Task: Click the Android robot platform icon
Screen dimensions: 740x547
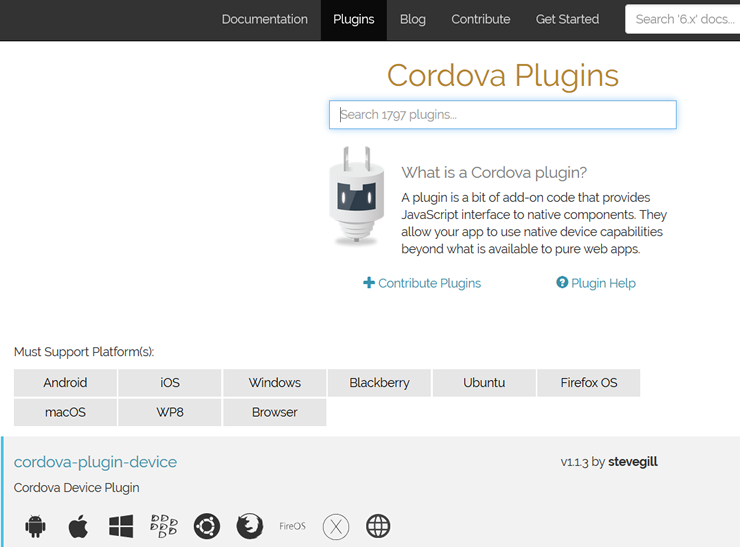Action: pyautogui.click(x=35, y=526)
